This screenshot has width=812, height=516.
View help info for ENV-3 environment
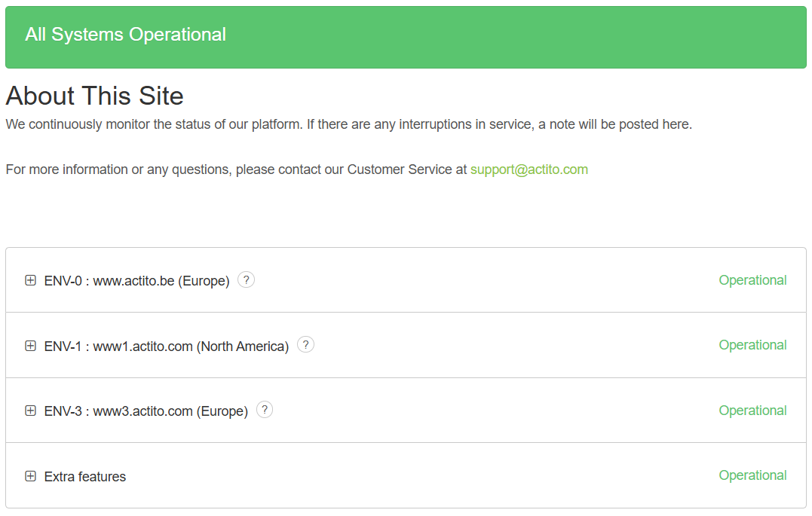(265, 409)
